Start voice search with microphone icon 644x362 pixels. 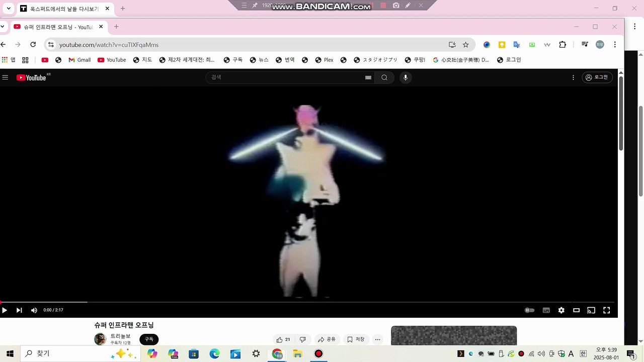406,77
